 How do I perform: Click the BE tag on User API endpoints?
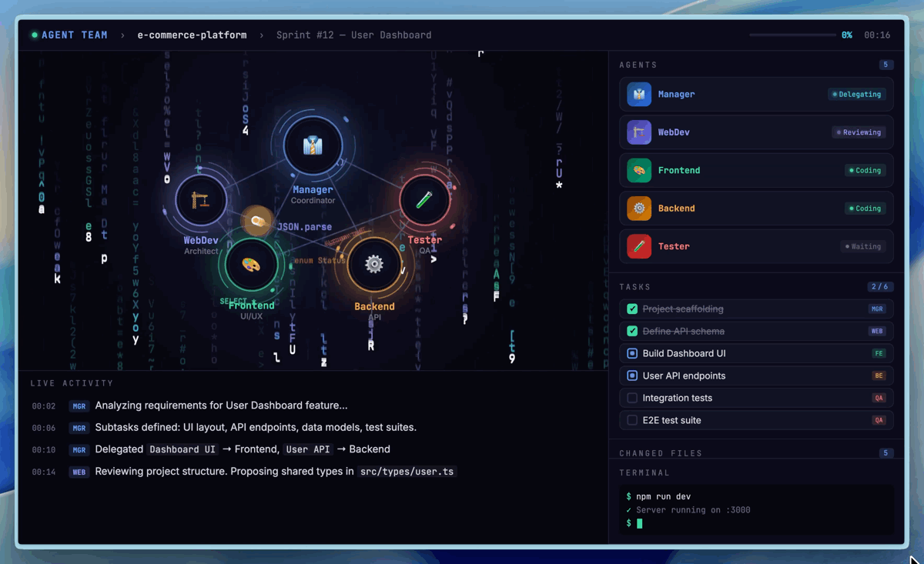pos(879,375)
